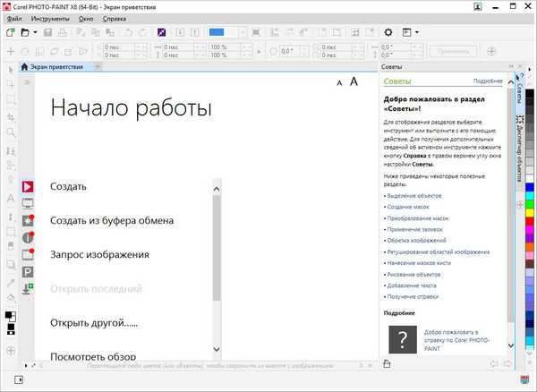Click the question mark help thumbnail
Image resolution: width=537 pixels, height=392 pixels.
(405, 339)
